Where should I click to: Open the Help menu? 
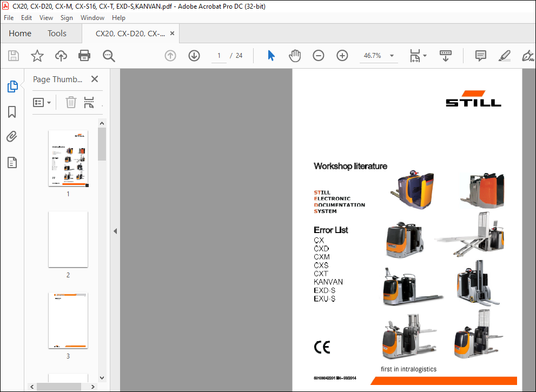(x=118, y=18)
